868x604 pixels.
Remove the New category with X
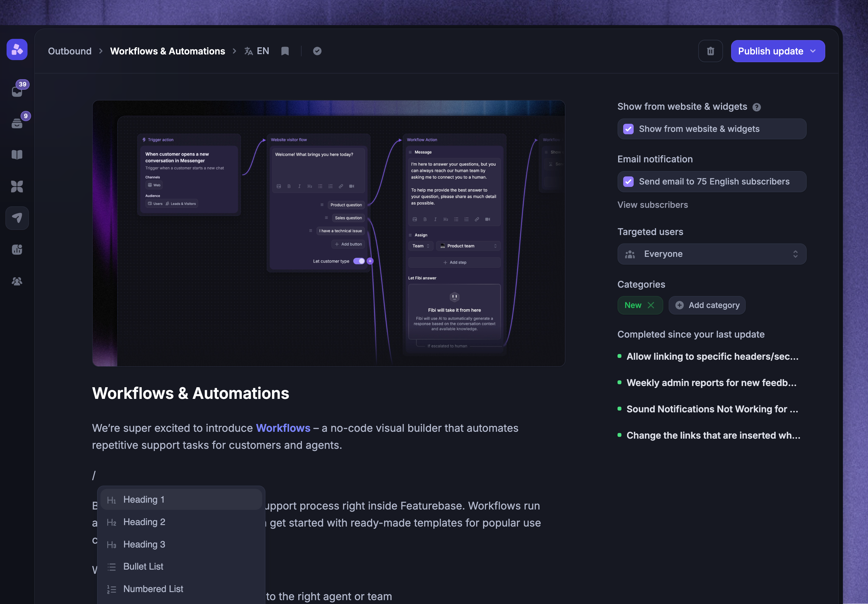pyautogui.click(x=651, y=305)
